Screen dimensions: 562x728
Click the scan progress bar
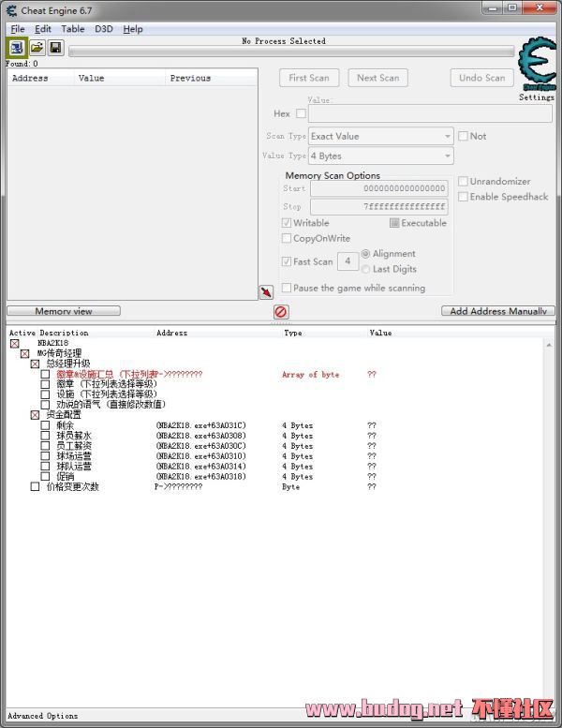290,52
